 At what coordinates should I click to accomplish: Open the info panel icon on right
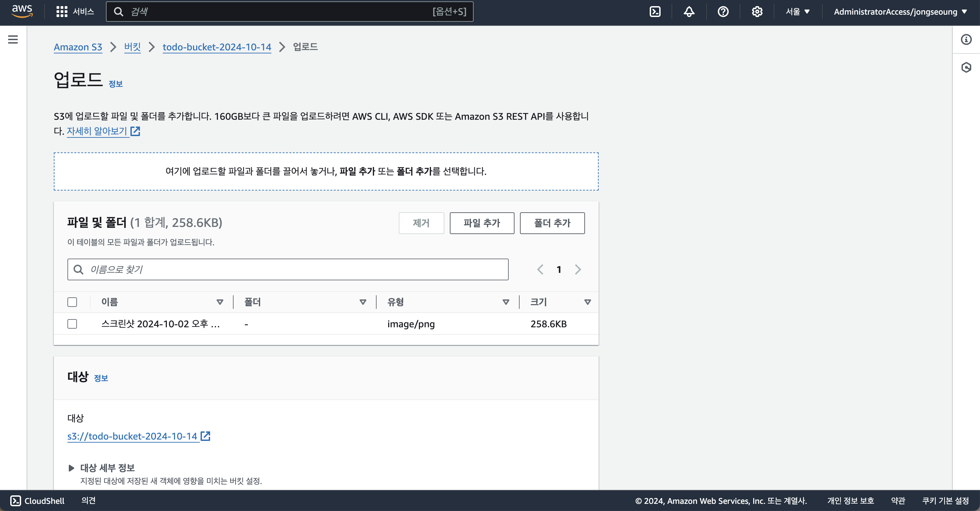coord(966,39)
